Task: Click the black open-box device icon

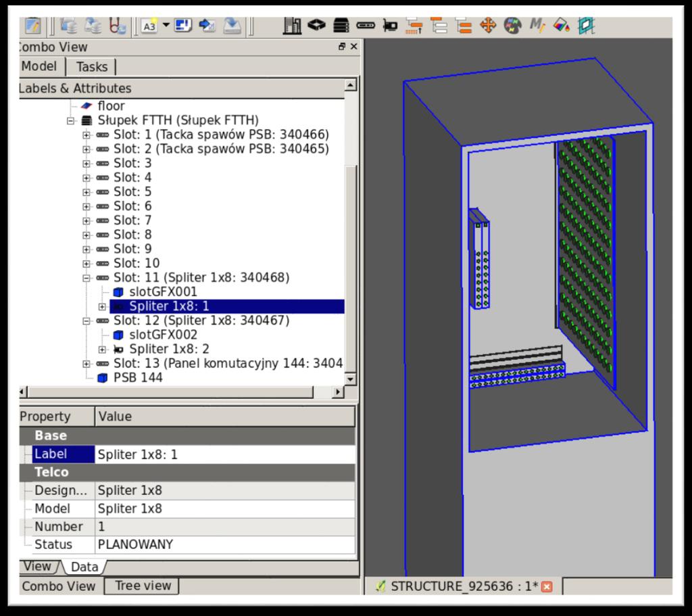Action: pos(316,25)
